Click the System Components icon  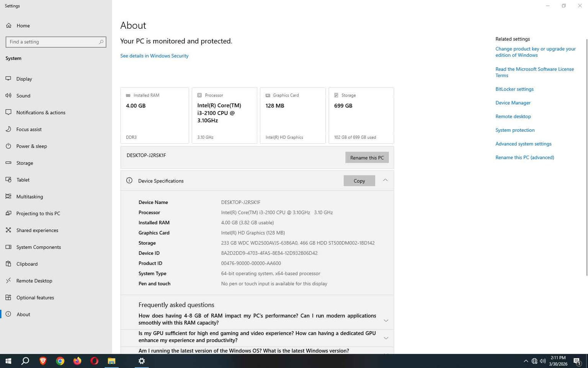pyautogui.click(x=8, y=247)
